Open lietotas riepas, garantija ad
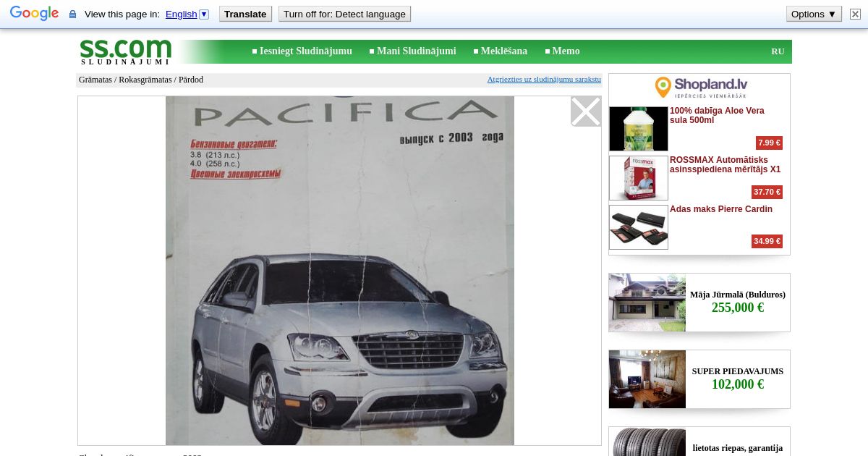 [x=738, y=448]
